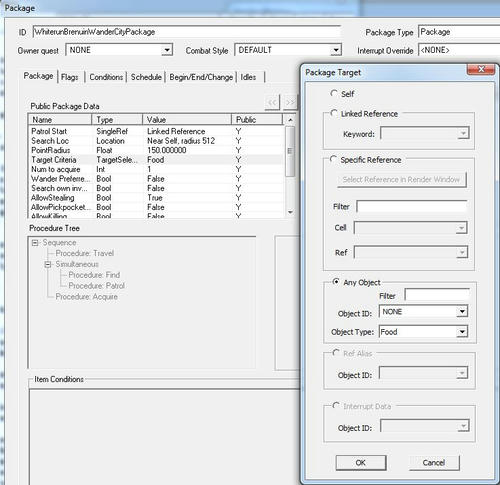Select the Specific Reference radio option
The width and height of the screenshot is (500, 485).
(333, 159)
